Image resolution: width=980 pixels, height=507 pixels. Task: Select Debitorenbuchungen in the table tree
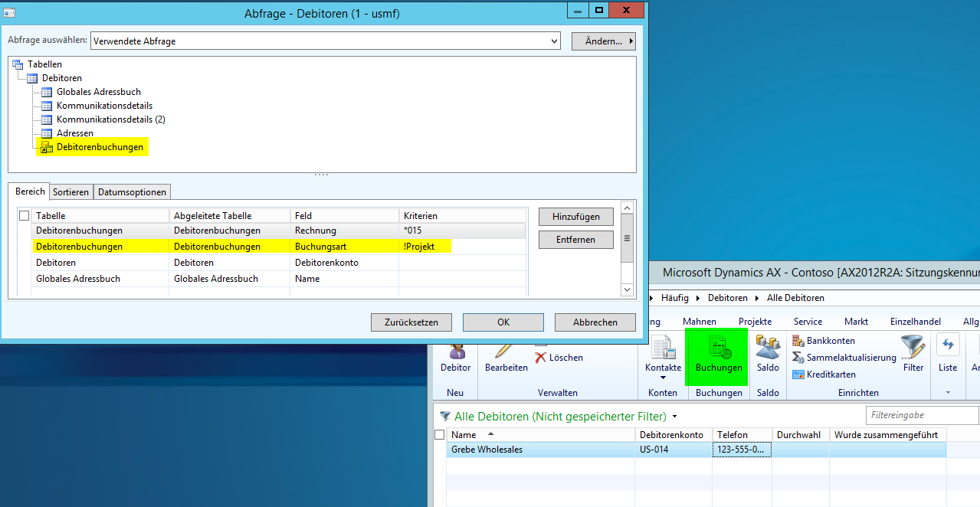tap(100, 147)
